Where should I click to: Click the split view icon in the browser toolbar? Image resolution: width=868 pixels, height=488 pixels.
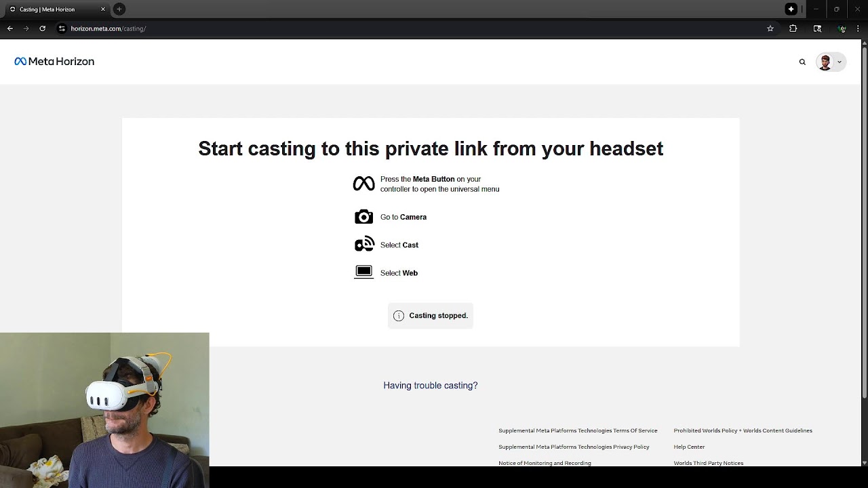coord(817,28)
